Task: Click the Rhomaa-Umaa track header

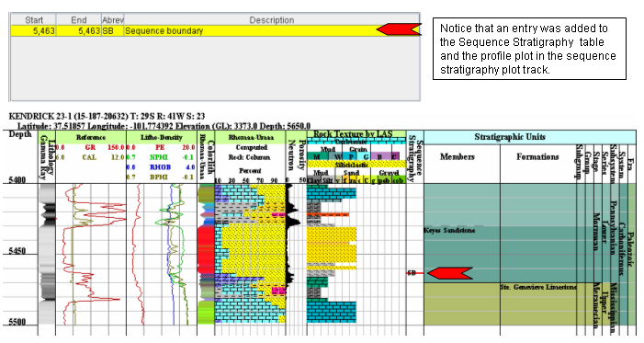Action: pos(250,137)
